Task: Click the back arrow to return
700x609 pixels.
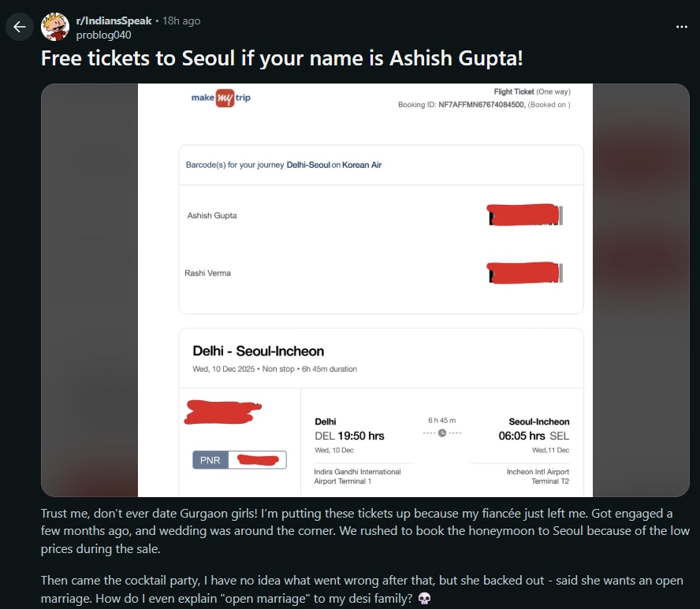Action: tap(20, 26)
